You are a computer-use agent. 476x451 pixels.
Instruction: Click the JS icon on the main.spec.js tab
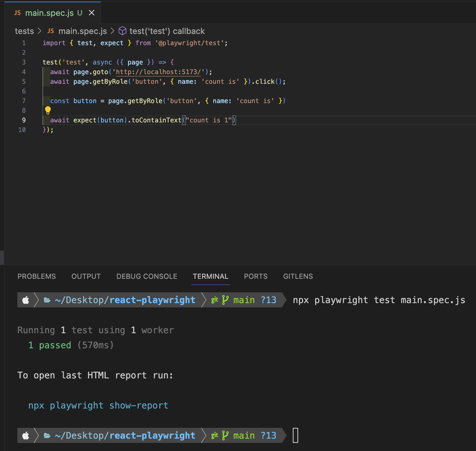(17, 13)
